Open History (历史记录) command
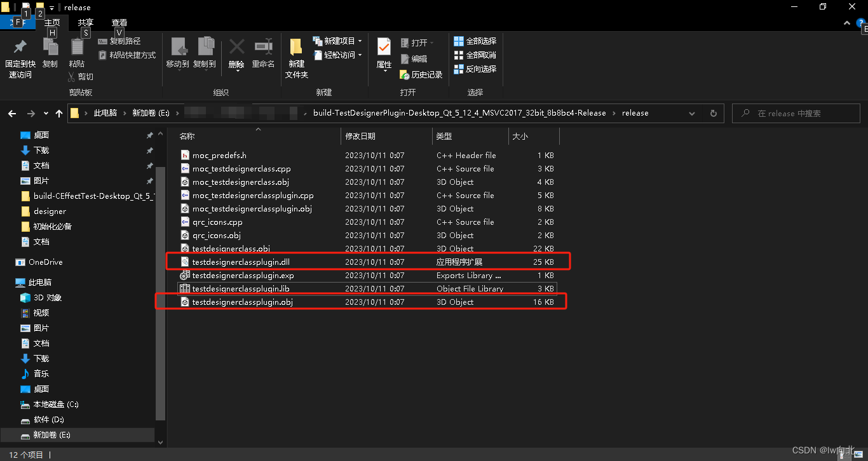The image size is (868, 461). pos(421,74)
